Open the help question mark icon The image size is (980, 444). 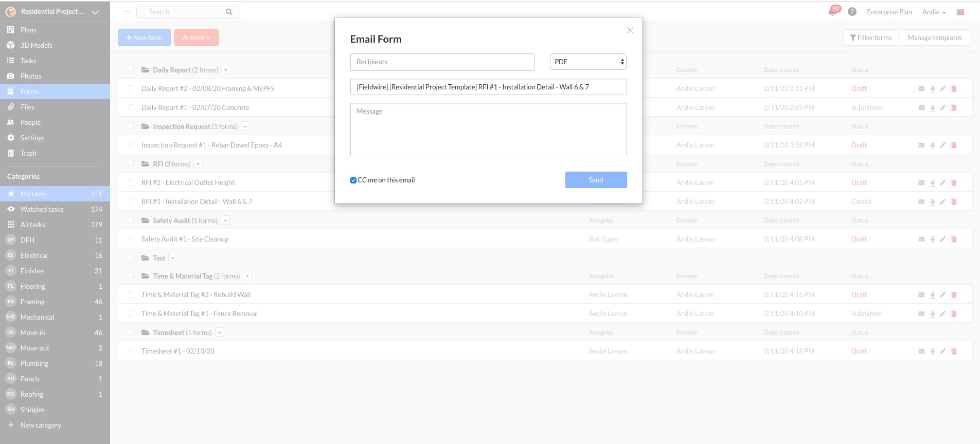coord(852,12)
